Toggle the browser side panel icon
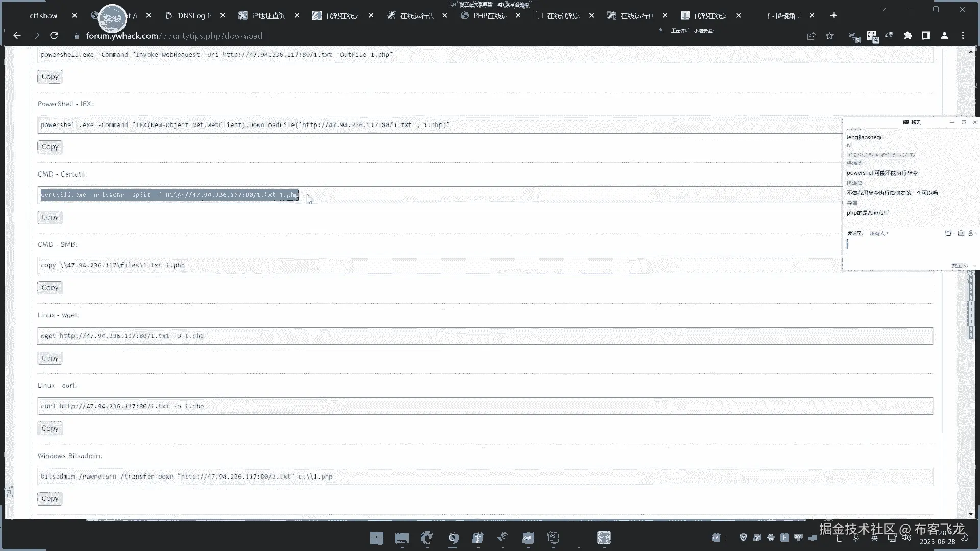This screenshot has height=551, width=980. [926, 36]
